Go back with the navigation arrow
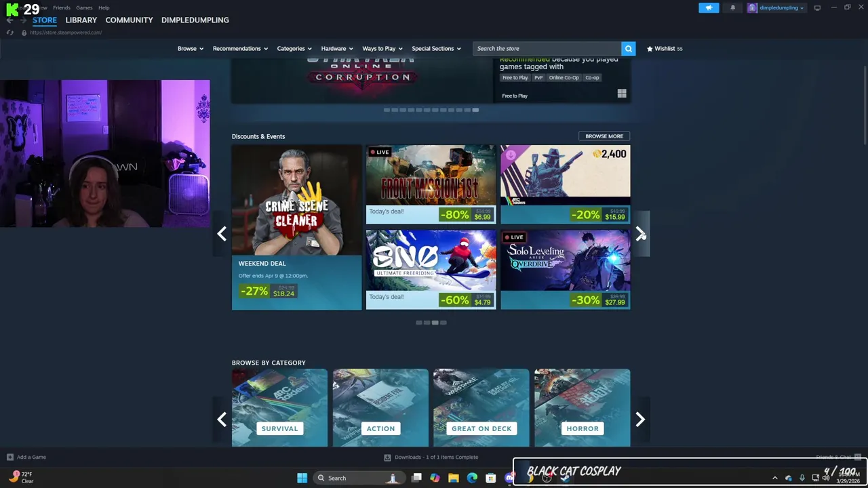868x488 pixels. [x=9, y=20]
